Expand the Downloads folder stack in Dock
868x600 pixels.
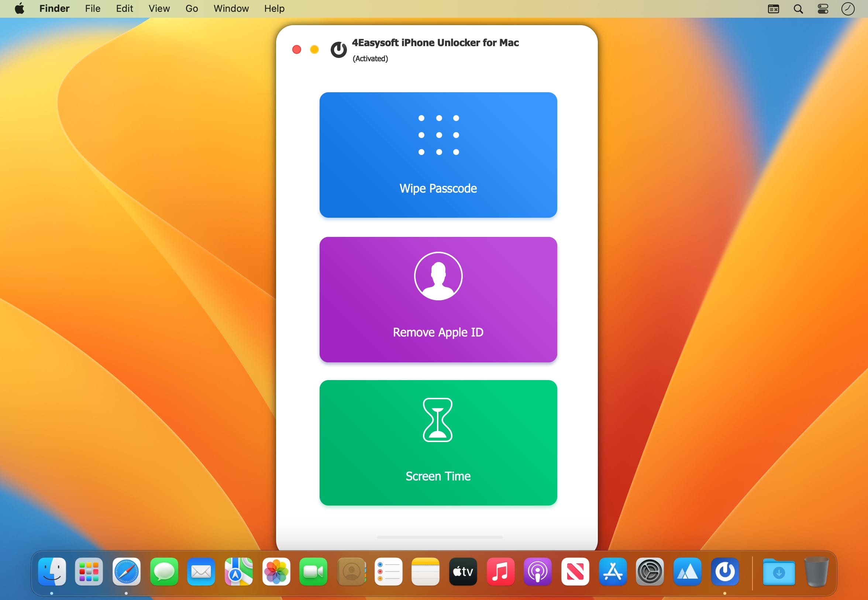pos(779,572)
